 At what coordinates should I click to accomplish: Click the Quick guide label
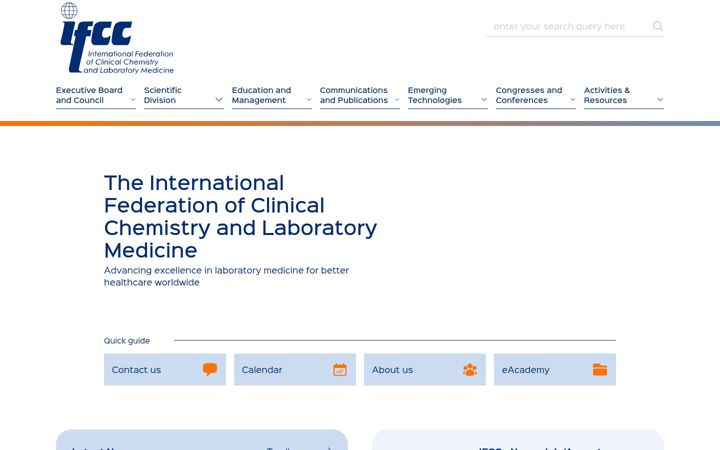tap(127, 340)
